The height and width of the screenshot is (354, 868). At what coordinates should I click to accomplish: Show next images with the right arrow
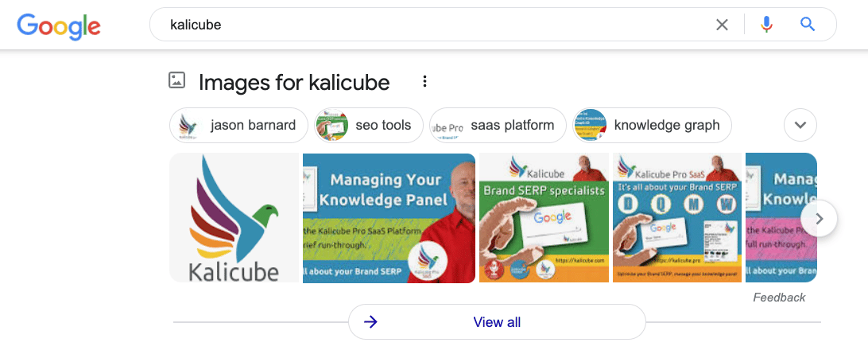pos(820,218)
